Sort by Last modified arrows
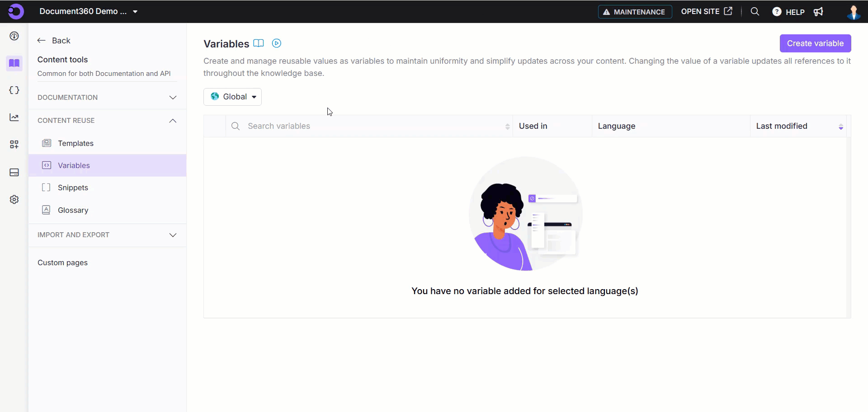The image size is (868, 412). (841, 126)
